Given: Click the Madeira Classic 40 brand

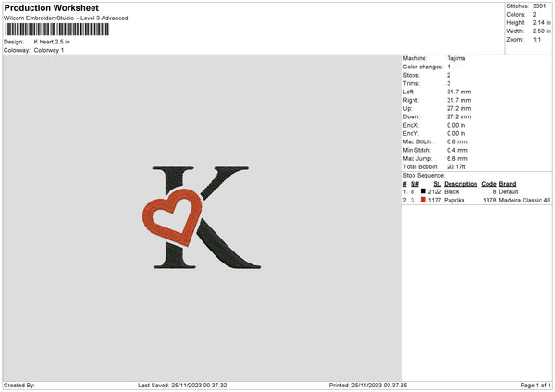Looking at the screenshot, I should point(524,201).
